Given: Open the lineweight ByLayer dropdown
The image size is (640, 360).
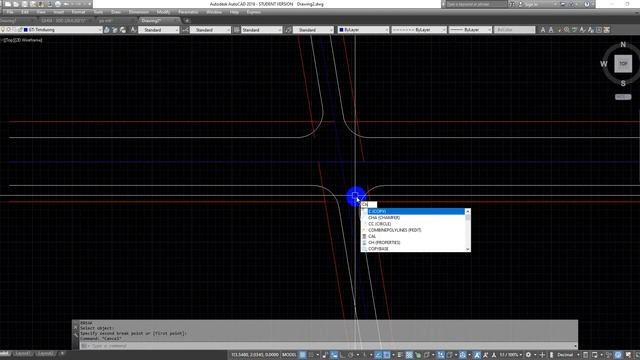Looking at the screenshot, I should (x=470, y=30).
